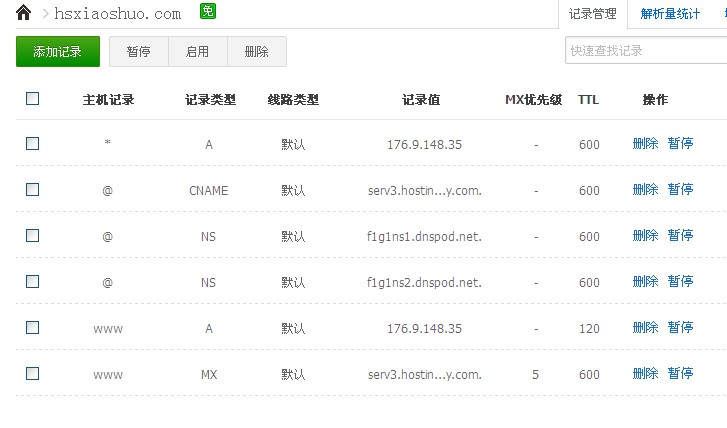Check the www MX record checkbox
Viewport: 727px width, 428px height.
tap(32, 373)
